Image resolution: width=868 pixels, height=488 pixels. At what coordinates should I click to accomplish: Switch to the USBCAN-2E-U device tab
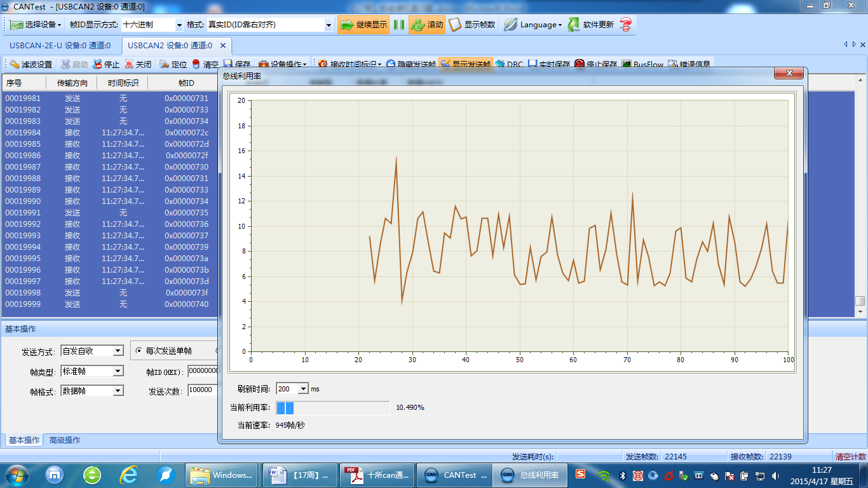pos(60,45)
